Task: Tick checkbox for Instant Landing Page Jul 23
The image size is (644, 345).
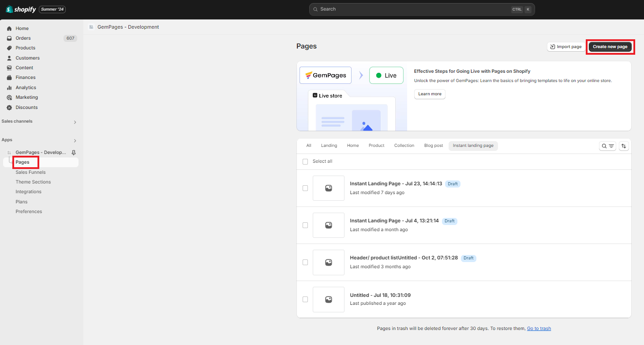Action: click(x=305, y=188)
